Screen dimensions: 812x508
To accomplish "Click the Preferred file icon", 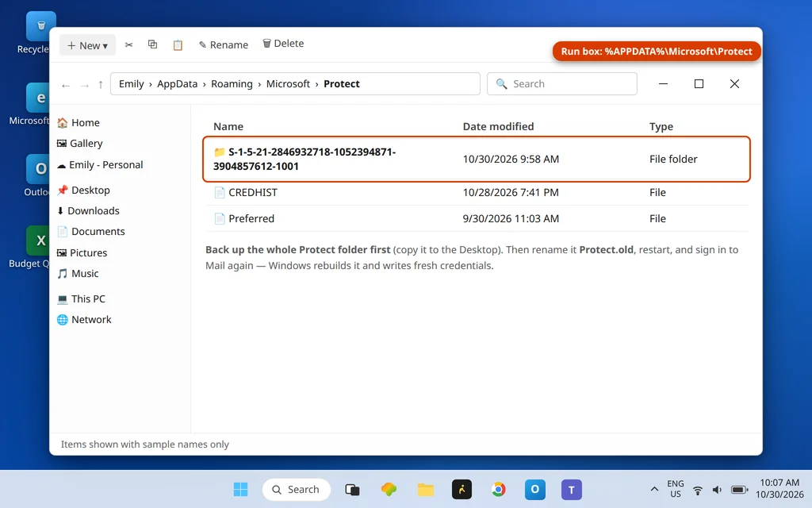I will [x=220, y=219].
